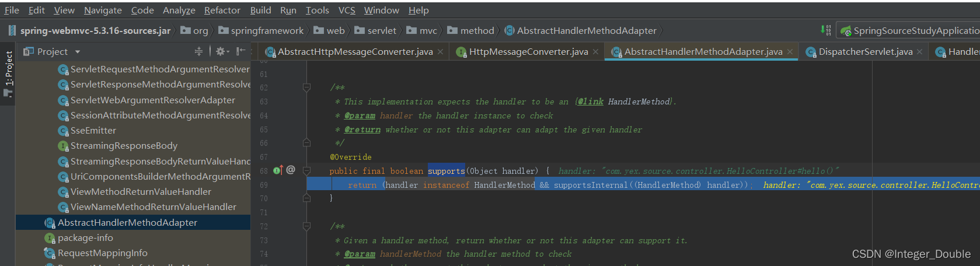Screen dimensions: 980x266
Task: Click the implements-method gutter icon on line 68
Action: click(278, 170)
